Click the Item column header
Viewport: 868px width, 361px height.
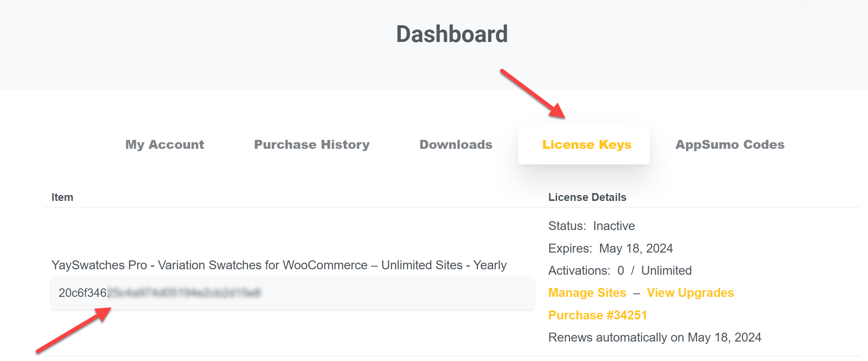tap(62, 197)
